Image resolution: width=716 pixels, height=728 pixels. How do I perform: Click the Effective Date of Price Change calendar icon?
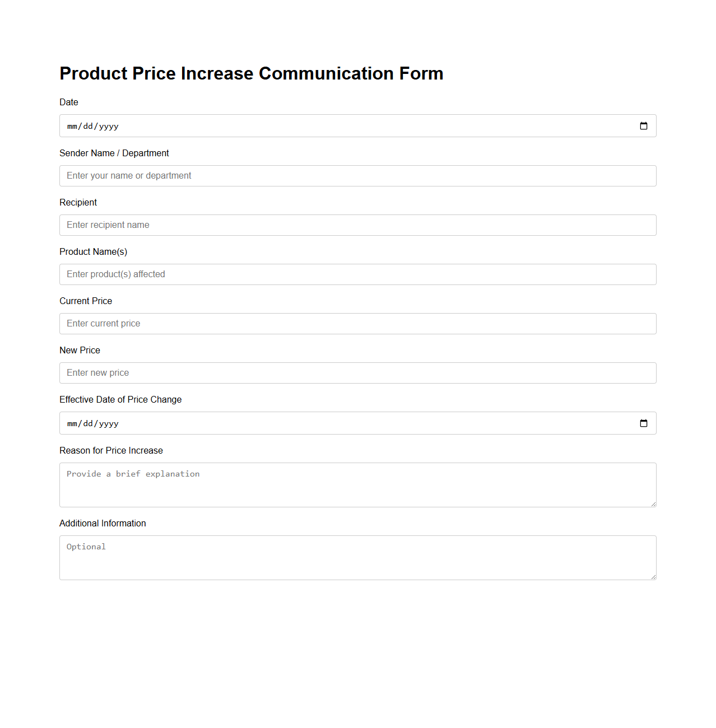(x=643, y=423)
